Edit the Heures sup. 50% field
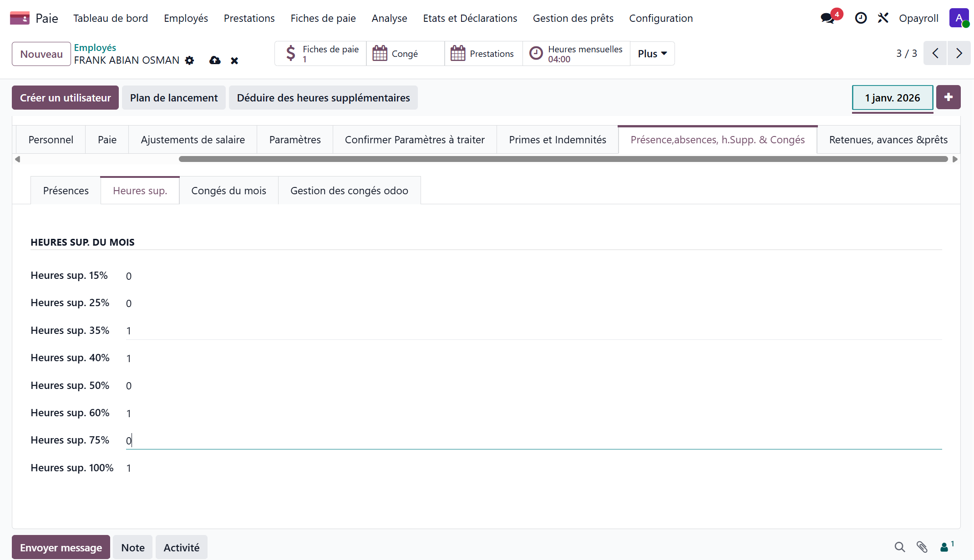This screenshot has height=560, width=974. pos(533,386)
